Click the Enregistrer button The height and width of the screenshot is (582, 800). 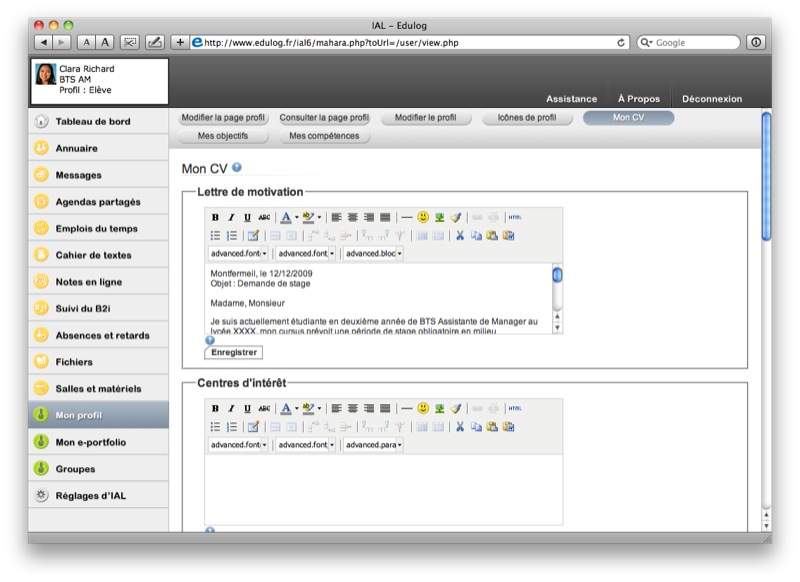pos(233,352)
